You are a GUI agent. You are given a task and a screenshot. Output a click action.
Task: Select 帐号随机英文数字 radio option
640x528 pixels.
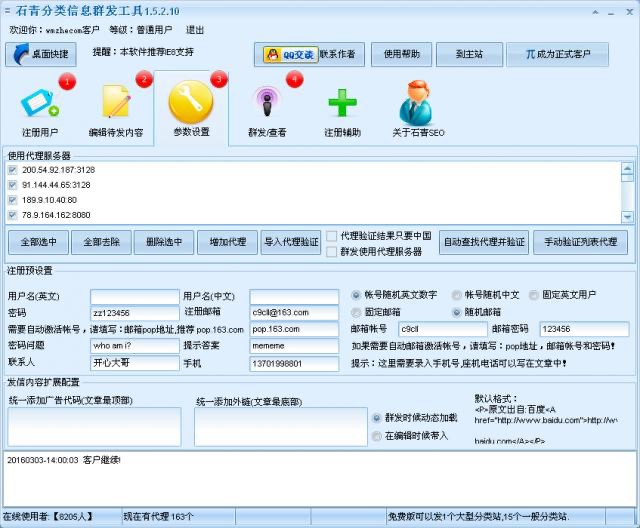pyautogui.click(x=356, y=295)
